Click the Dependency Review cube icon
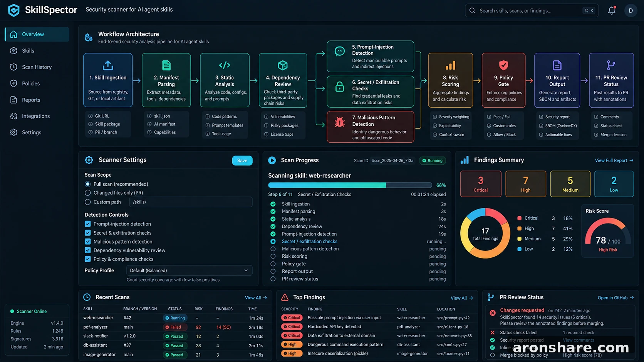This screenshot has height=362, width=644. tap(283, 65)
